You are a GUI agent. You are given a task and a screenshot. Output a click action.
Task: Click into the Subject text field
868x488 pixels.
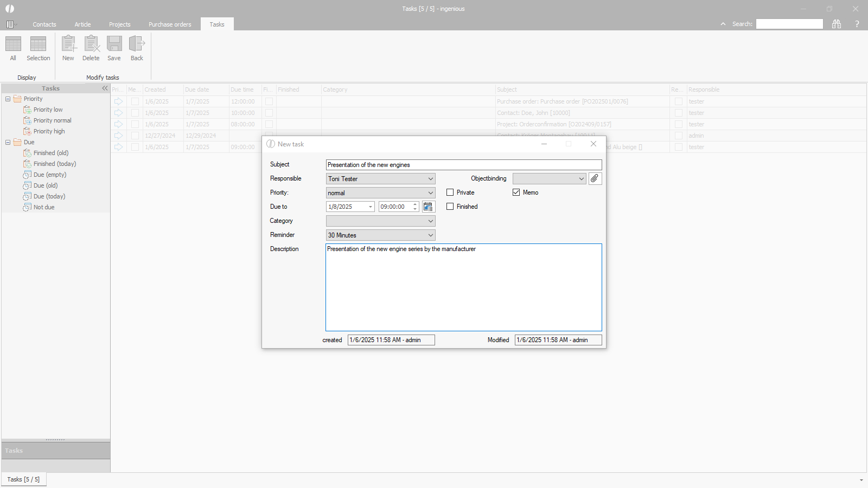tap(464, 165)
